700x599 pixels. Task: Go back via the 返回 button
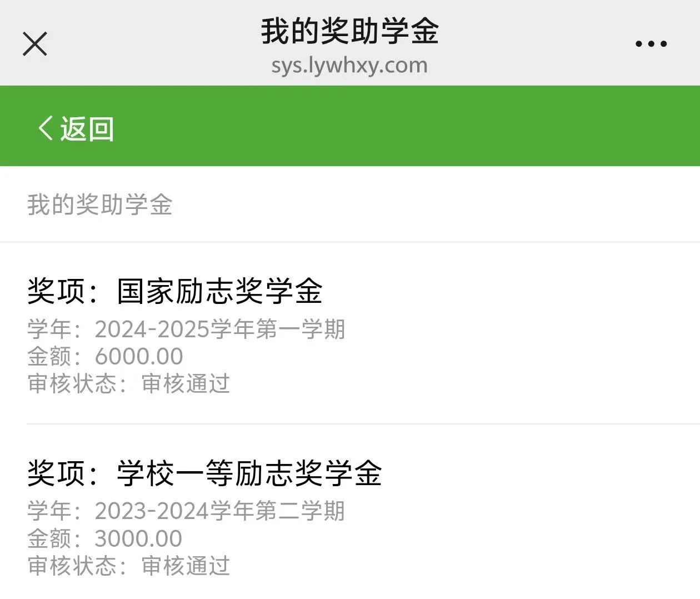[x=76, y=128]
